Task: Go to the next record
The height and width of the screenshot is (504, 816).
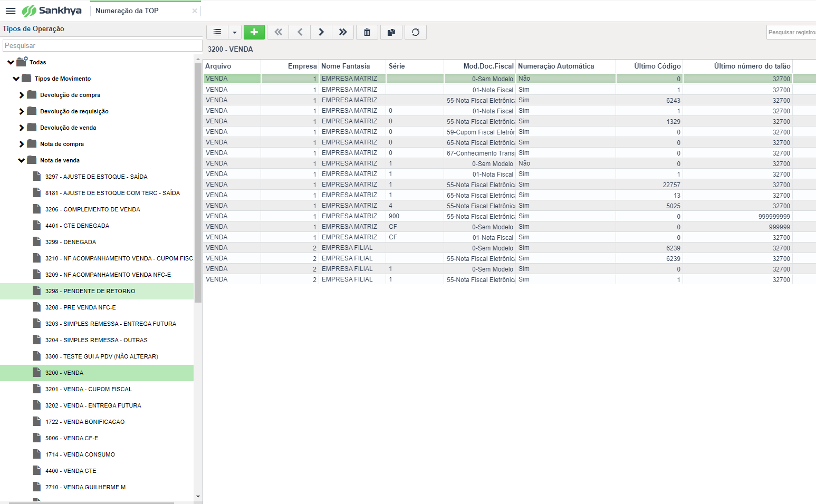Action: pyautogui.click(x=321, y=32)
